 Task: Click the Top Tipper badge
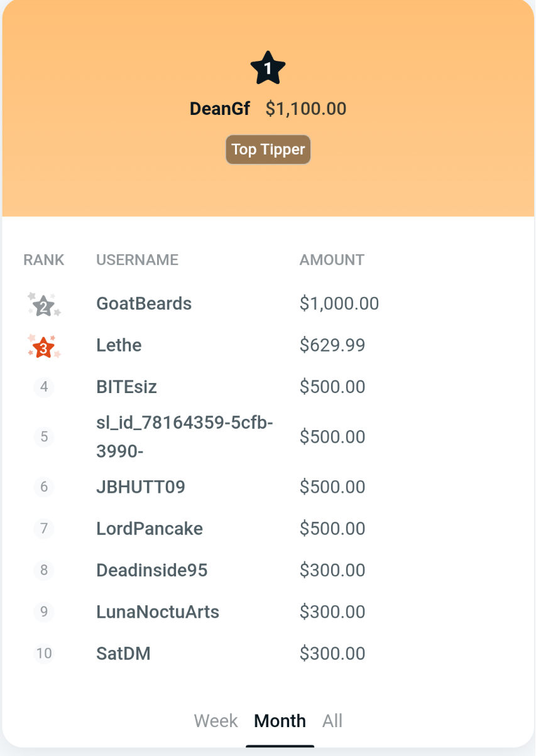click(268, 149)
